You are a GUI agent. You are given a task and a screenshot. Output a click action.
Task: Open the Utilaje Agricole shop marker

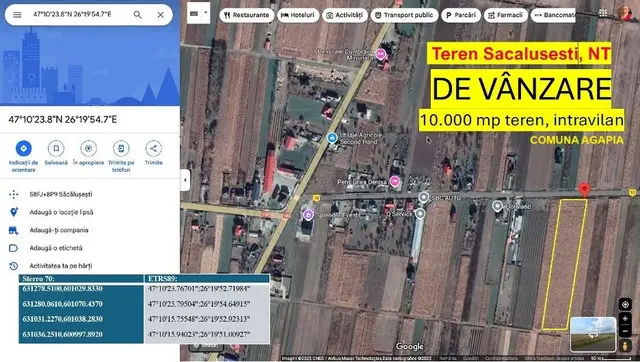pyautogui.click(x=332, y=138)
